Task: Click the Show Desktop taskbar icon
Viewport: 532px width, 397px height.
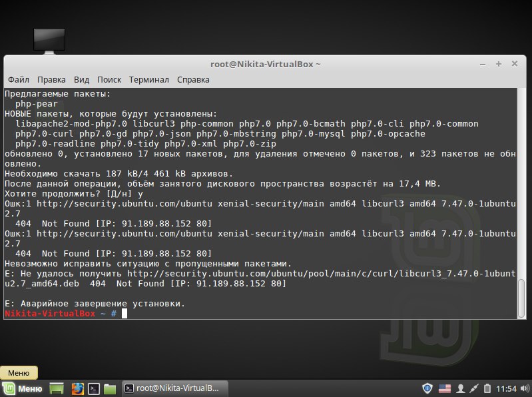Action: [x=57, y=388]
